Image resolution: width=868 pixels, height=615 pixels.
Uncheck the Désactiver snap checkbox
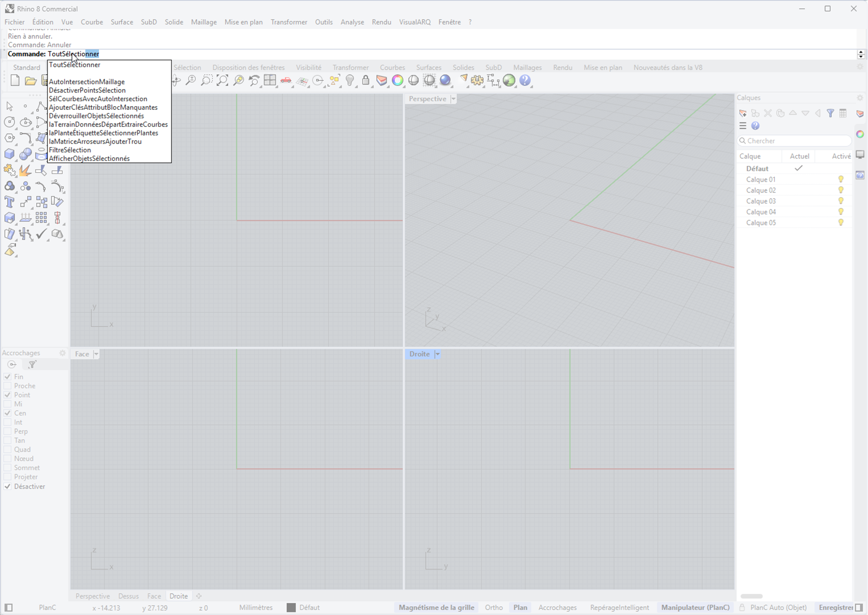[8, 487]
